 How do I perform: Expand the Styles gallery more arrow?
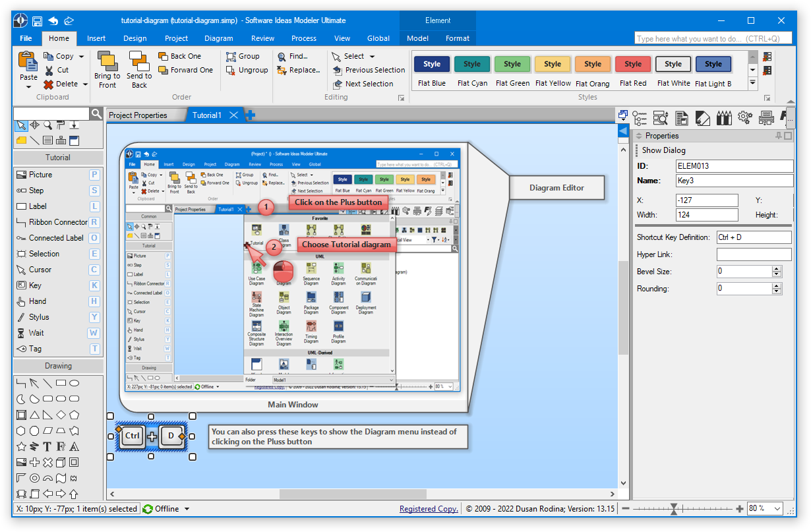[x=753, y=83]
